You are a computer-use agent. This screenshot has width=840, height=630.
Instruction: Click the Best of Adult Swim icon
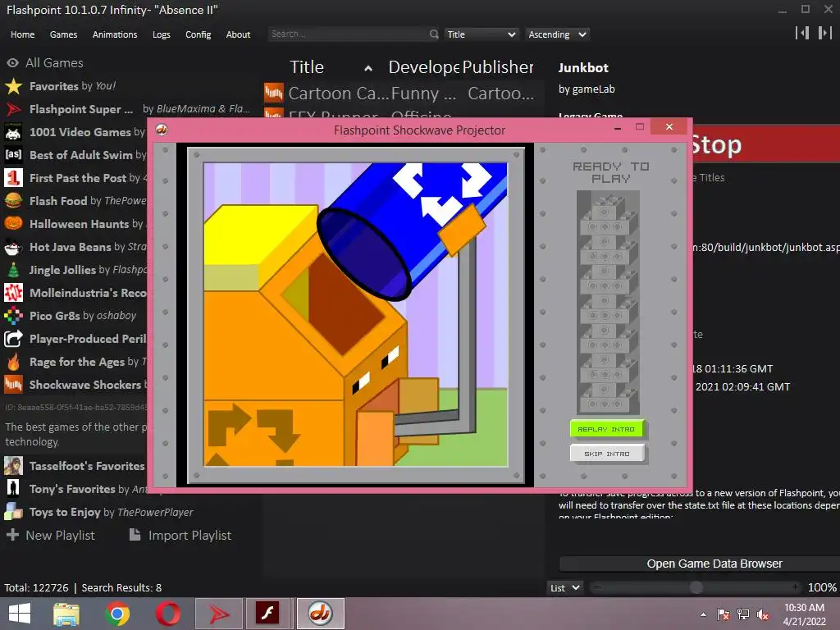pos(13,155)
